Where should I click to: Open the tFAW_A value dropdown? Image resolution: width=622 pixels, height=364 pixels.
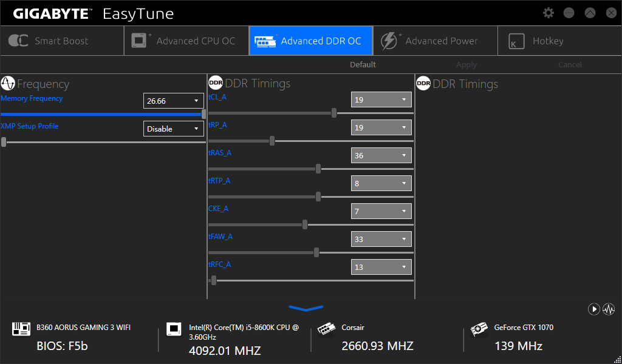point(381,239)
